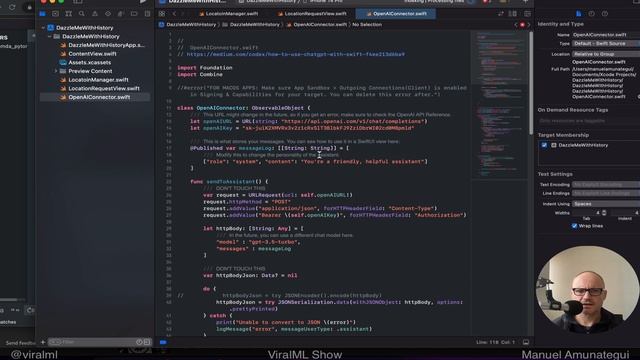Toggle the DazzleMeWithHistory target membership checkbox
This screenshot has height=360, width=640.
[544, 145]
